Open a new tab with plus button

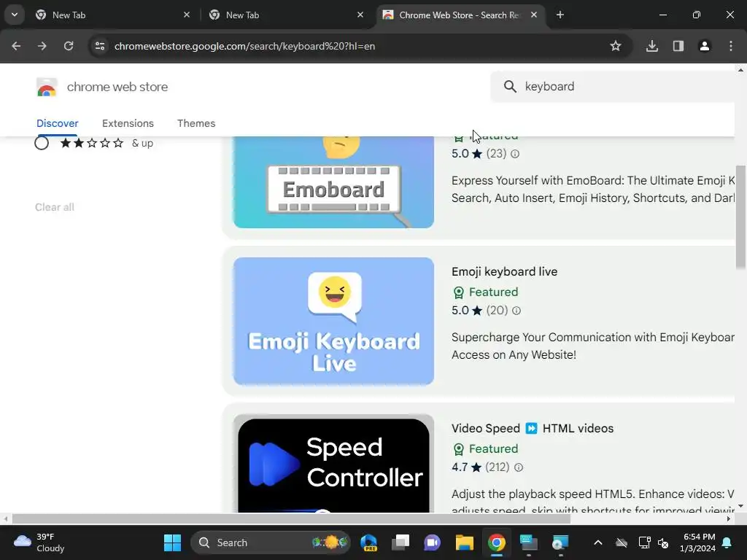click(x=560, y=15)
